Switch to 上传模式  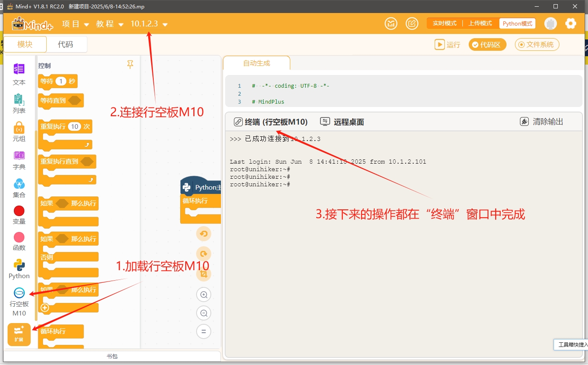click(x=480, y=23)
